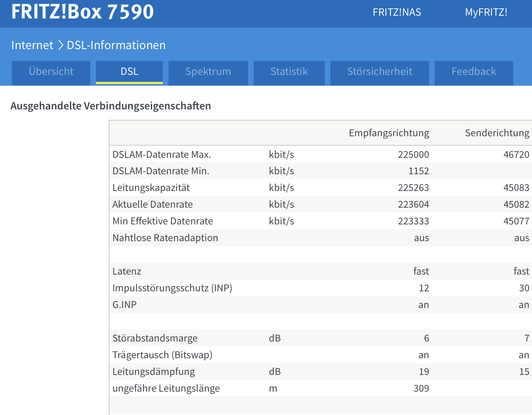Click the Leitungskapazität row label
Image resolution: width=532 pixels, height=415 pixels.
[151, 188]
